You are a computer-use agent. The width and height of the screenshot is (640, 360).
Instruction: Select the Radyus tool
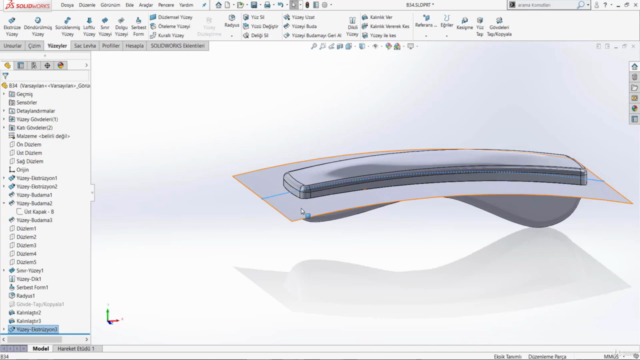coord(231,22)
